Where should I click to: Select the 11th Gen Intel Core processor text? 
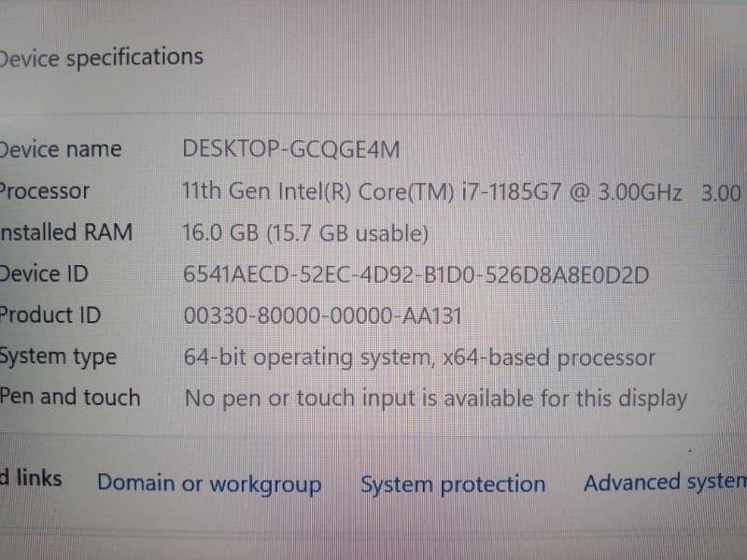[317, 191]
